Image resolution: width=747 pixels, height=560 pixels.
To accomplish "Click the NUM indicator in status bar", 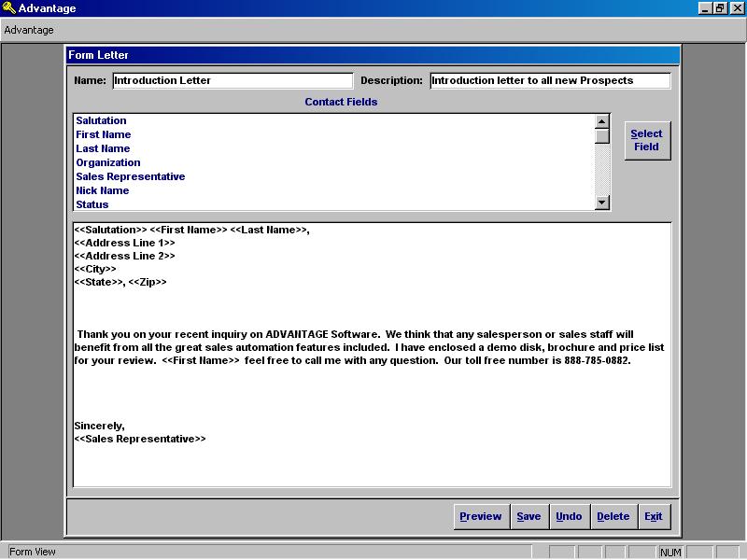I will (x=670, y=553).
